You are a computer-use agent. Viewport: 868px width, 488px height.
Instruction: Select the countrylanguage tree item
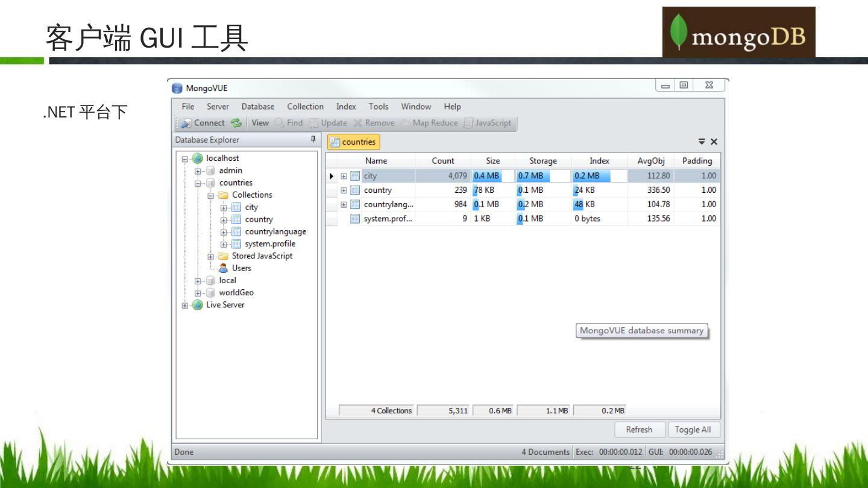click(x=275, y=232)
